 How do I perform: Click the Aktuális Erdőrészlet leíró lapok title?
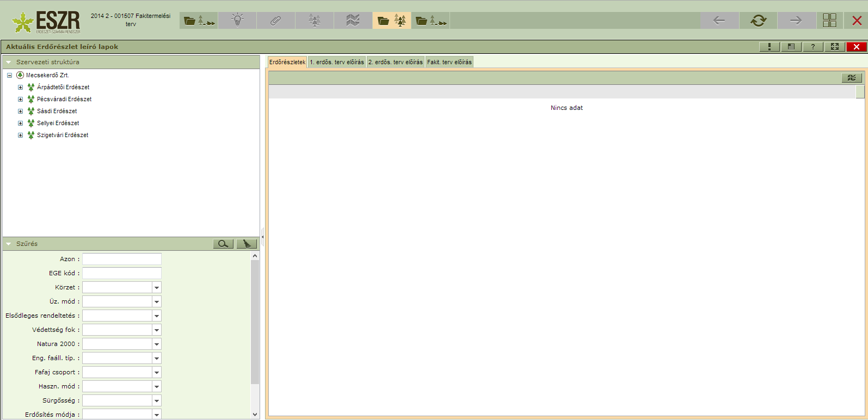62,47
